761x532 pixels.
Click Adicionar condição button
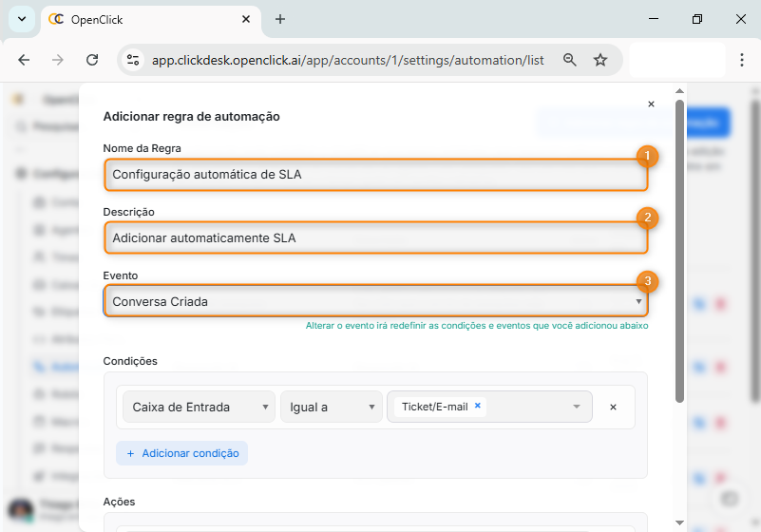(182, 453)
